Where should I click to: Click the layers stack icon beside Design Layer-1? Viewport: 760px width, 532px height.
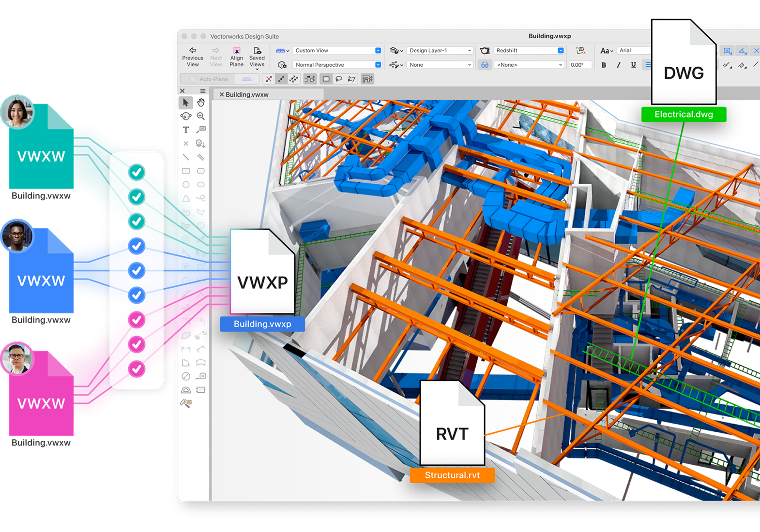click(396, 50)
